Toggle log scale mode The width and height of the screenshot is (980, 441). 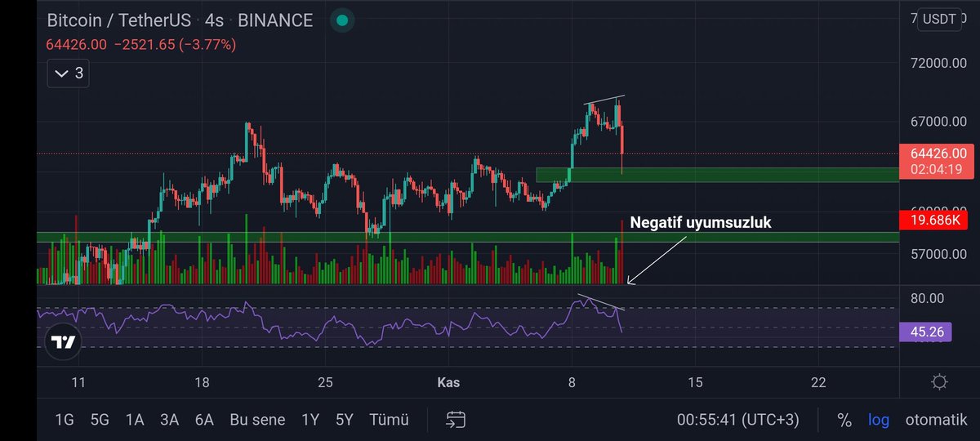879,420
